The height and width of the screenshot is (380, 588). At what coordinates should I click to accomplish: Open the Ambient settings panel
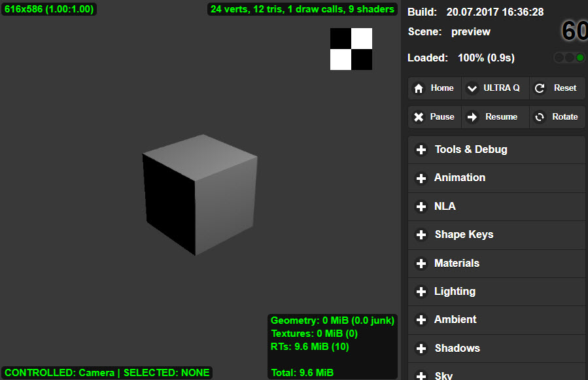click(455, 320)
